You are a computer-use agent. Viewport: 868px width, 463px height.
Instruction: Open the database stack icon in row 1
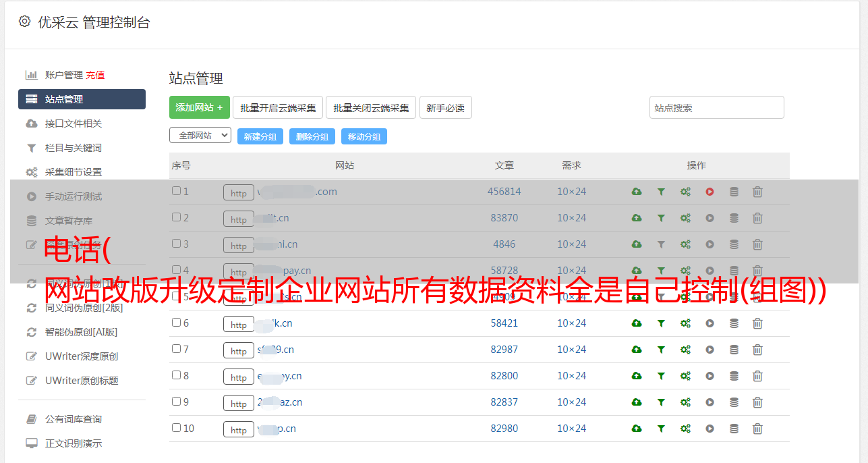pyautogui.click(x=734, y=192)
